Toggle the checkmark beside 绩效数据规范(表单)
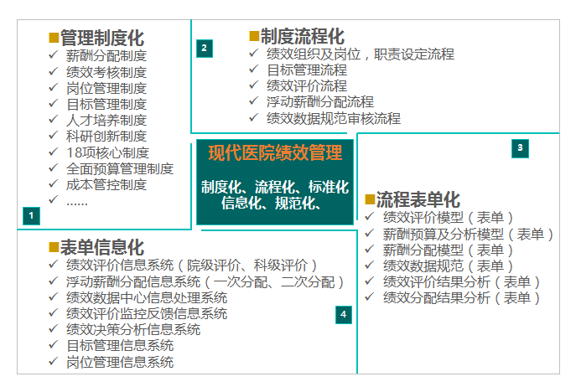 [371, 266]
